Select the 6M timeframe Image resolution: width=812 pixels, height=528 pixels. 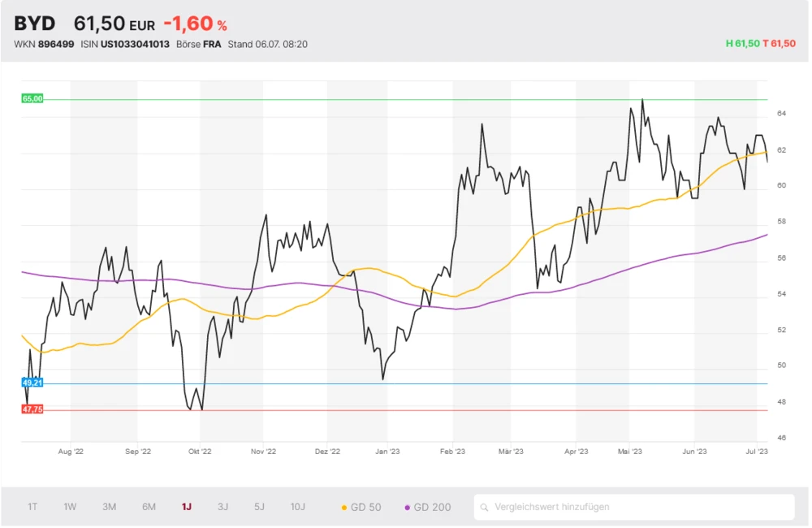pyautogui.click(x=148, y=506)
